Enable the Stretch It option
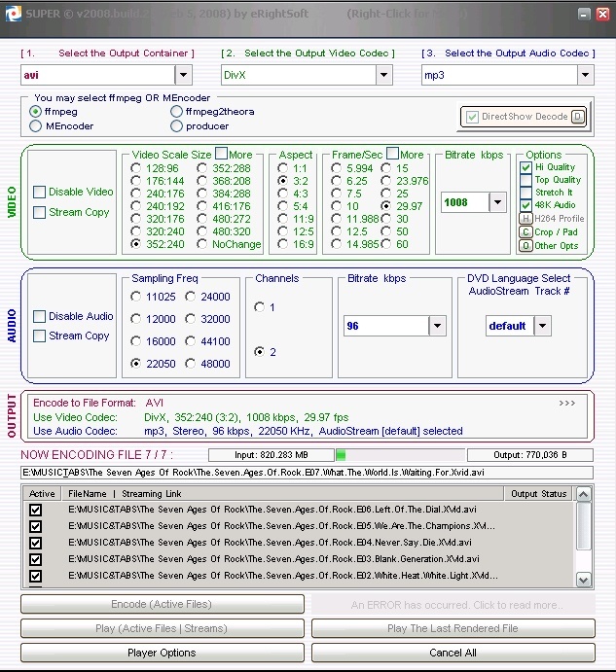The image size is (616, 672). 525,193
